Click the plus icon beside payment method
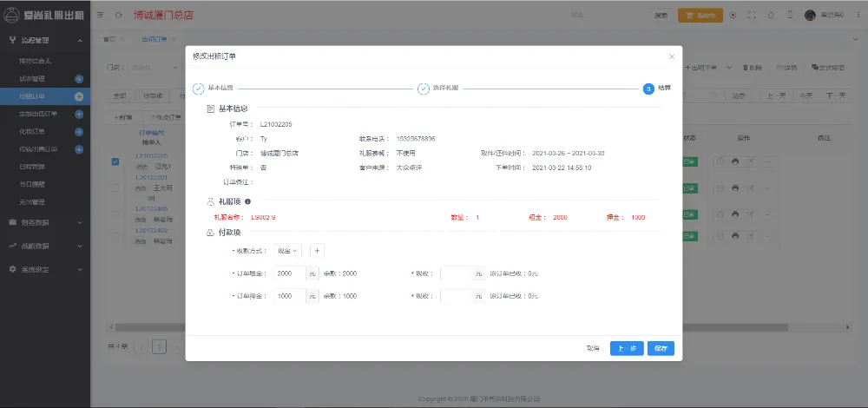 317,251
